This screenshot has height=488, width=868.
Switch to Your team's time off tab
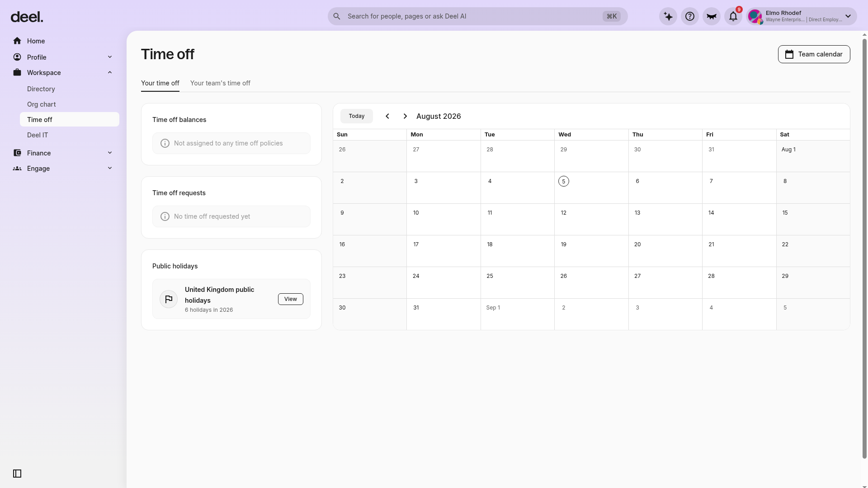coord(220,83)
